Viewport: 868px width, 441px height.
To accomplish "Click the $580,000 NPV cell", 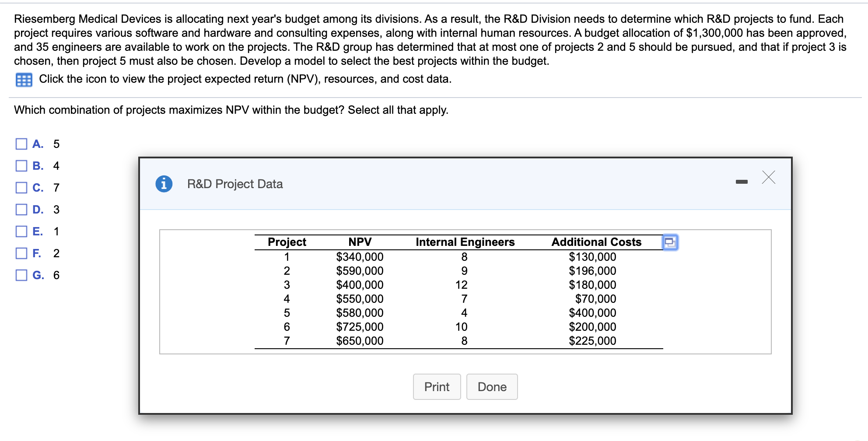I will [x=360, y=313].
